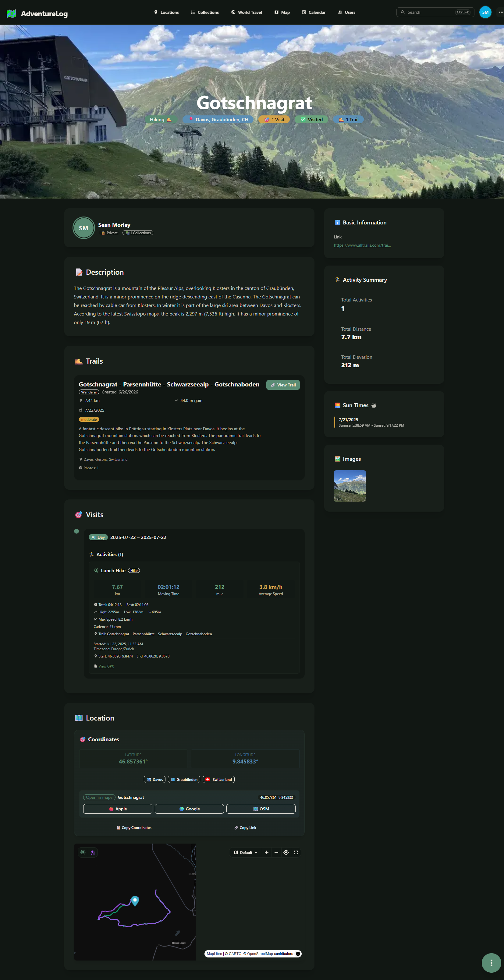Open the Collections menu item
This screenshot has height=980, width=504.
[x=205, y=12]
